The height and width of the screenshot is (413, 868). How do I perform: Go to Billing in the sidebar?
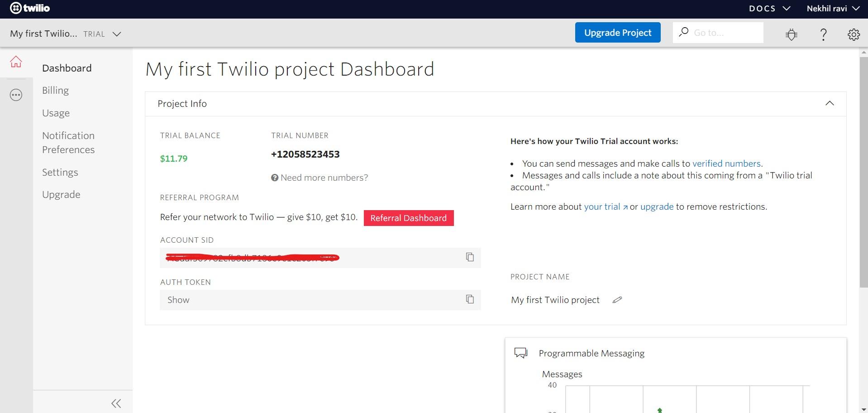tap(55, 90)
